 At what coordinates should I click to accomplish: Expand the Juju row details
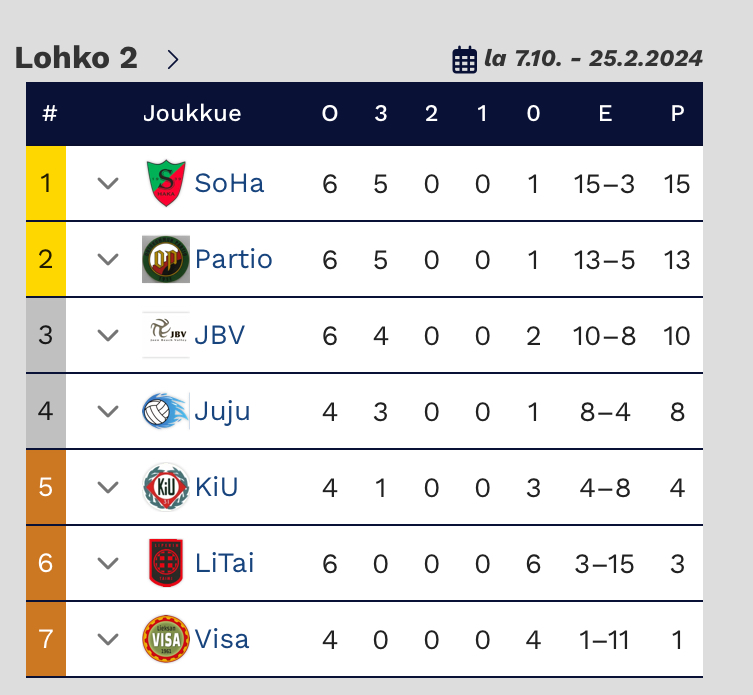pyautogui.click(x=108, y=411)
